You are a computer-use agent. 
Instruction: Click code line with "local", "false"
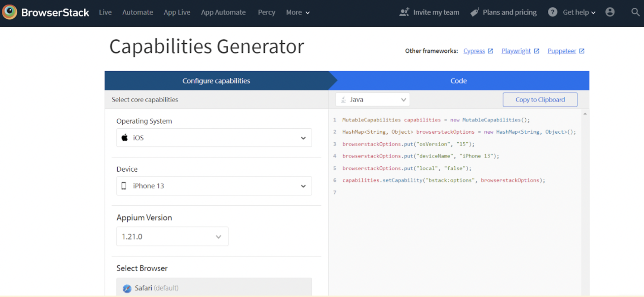tap(407, 168)
